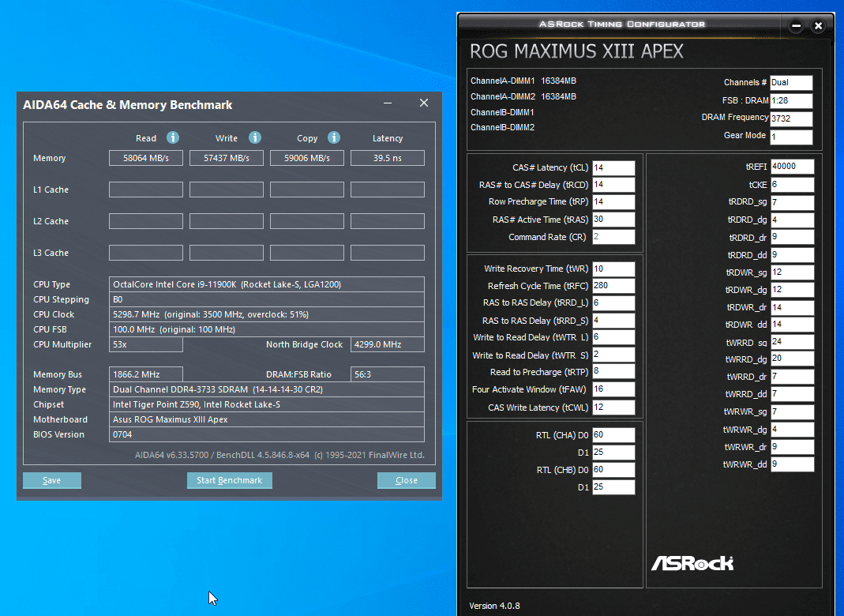844x616 pixels.
Task: Click the DRAM:FSB Ratio 56:3 field
Action: click(388, 374)
